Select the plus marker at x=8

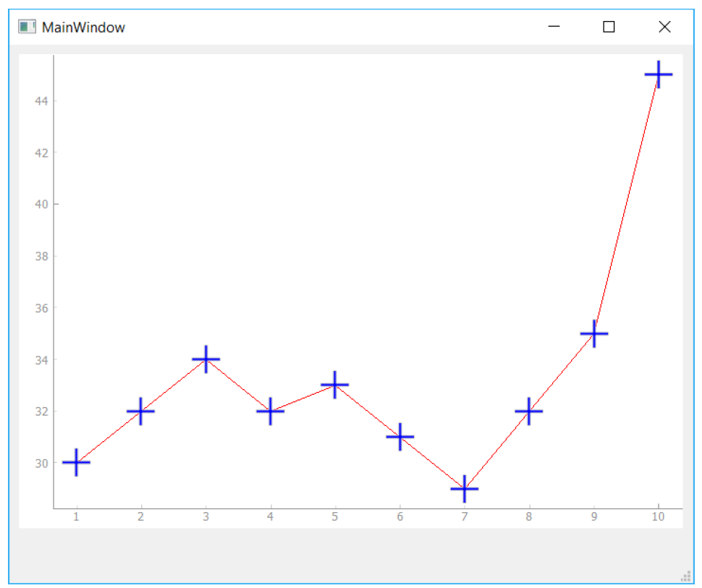point(529,411)
